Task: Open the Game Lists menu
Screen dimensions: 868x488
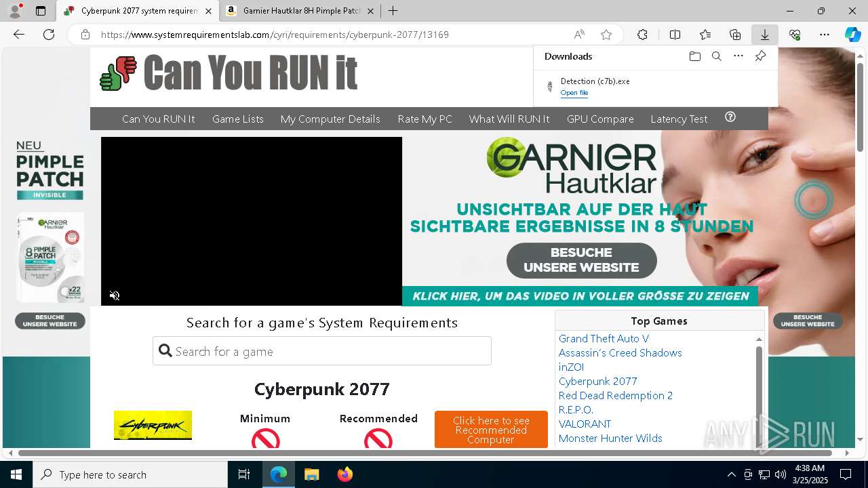Action: tap(237, 119)
